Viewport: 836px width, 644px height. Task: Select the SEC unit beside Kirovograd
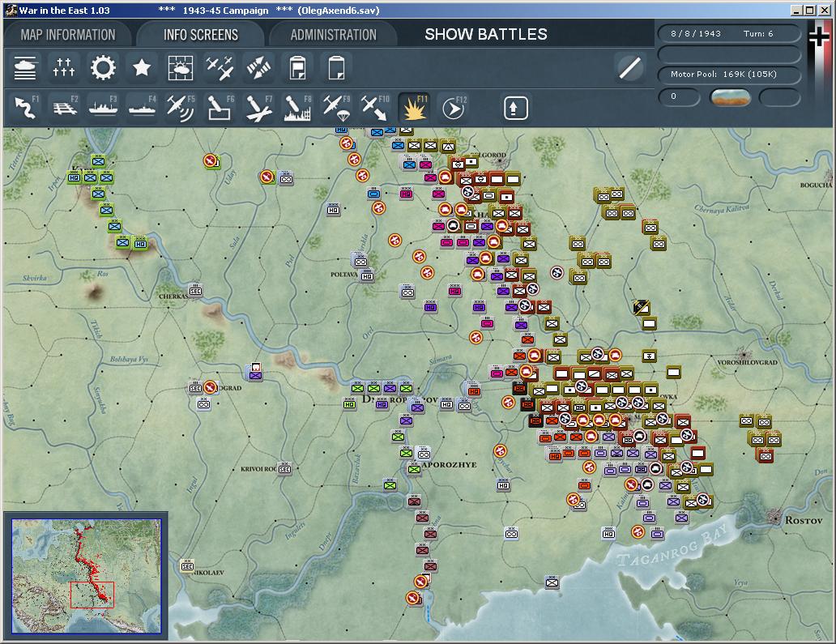tap(196, 387)
